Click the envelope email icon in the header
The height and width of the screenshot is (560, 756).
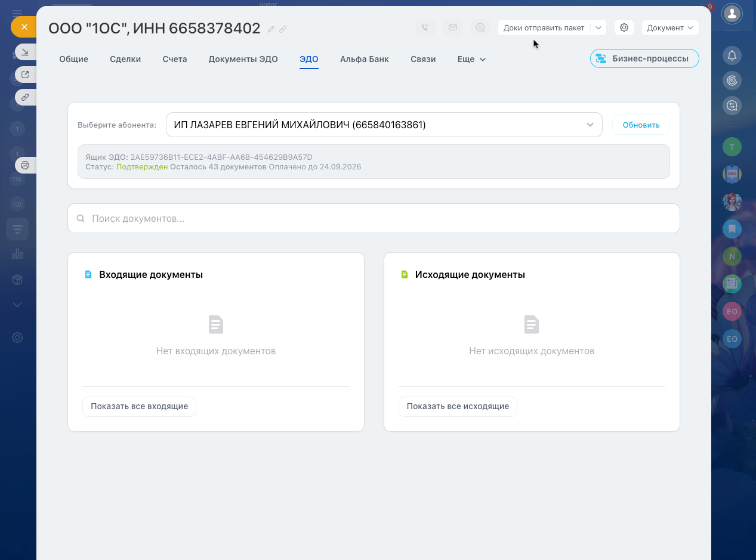pyautogui.click(x=453, y=27)
